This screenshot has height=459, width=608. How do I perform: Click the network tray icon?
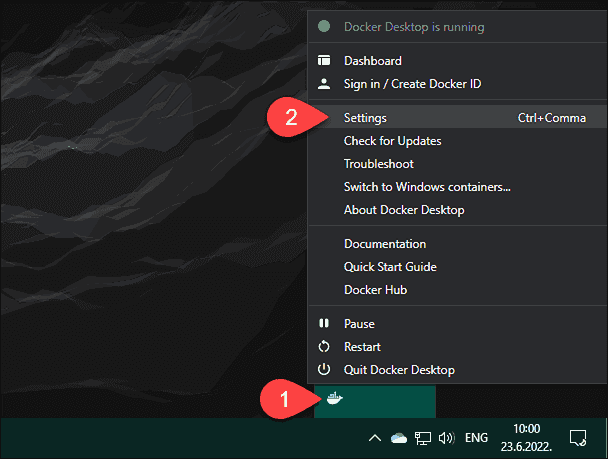coord(423,438)
